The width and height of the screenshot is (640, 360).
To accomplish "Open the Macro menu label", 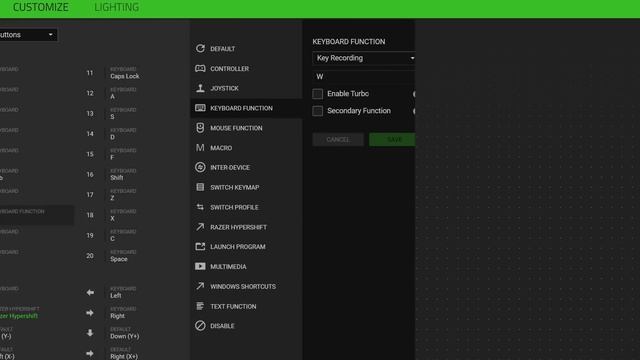I will click(221, 148).
